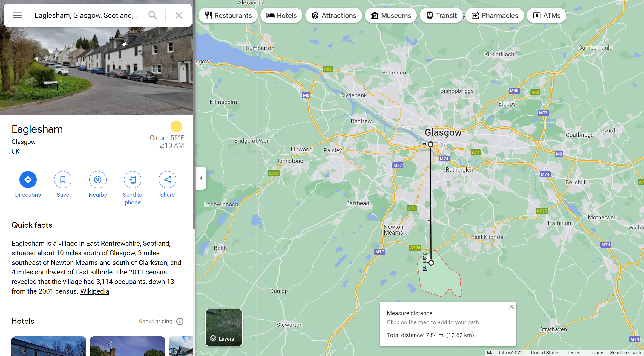Filter map by Attractions
Viewport: 644px width, 356px height.
coord(334,15)
